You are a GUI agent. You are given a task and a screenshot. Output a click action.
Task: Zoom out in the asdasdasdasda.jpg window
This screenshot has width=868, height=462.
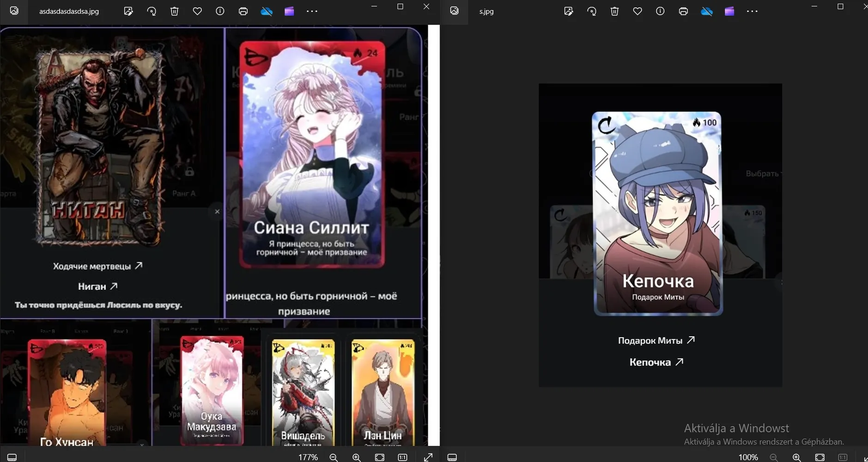click(334, 457)
